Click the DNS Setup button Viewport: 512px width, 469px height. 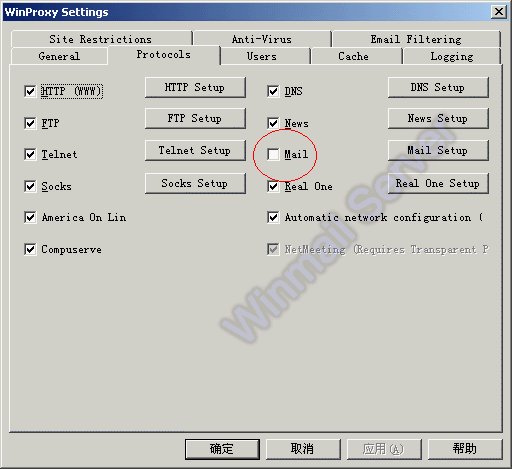click(x=438, y=87)
